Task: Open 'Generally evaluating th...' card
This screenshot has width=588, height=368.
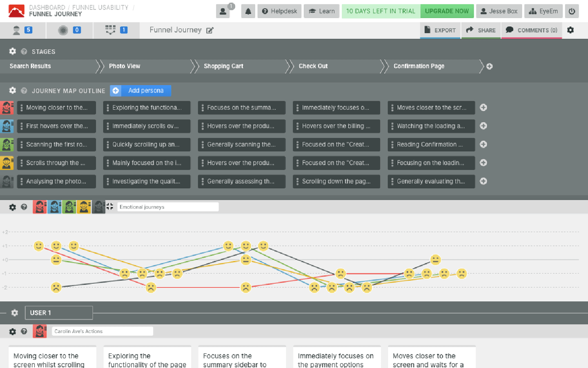Action: 431,181
